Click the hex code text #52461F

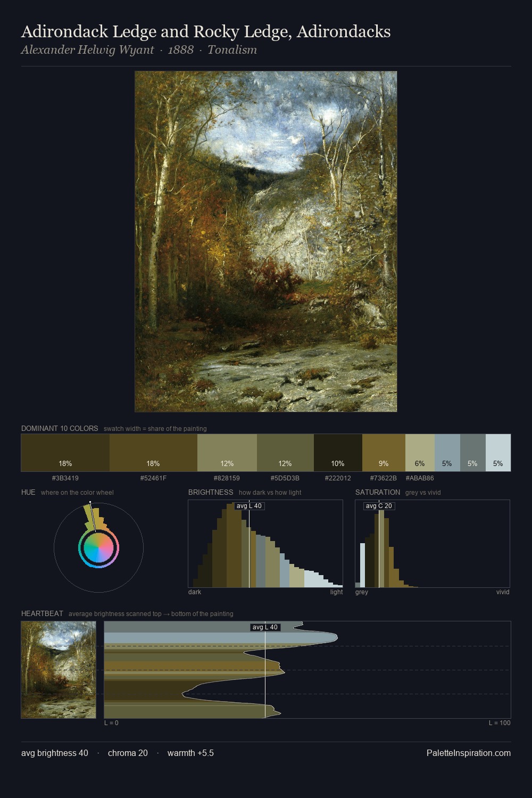(153, 478)
